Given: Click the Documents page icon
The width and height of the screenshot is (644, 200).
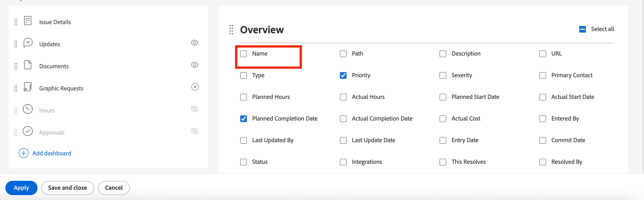Looking at the screenshot, I should click(27, 65).
